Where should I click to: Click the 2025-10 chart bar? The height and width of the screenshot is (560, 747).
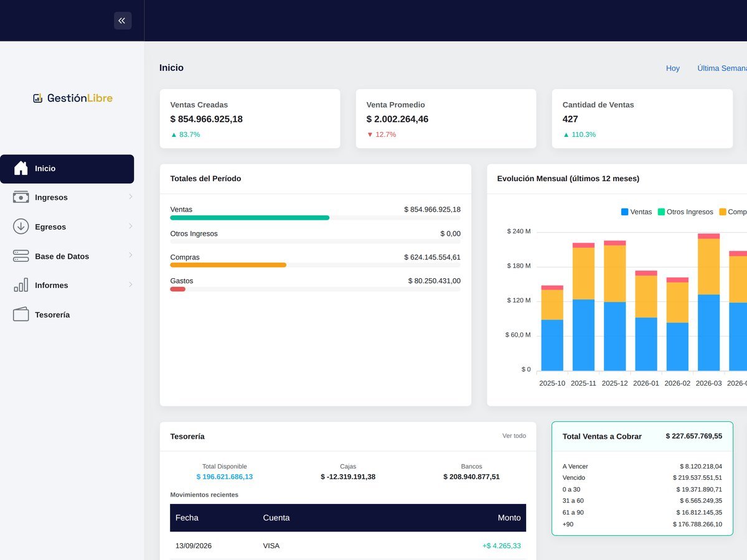(x=552, y=329)
